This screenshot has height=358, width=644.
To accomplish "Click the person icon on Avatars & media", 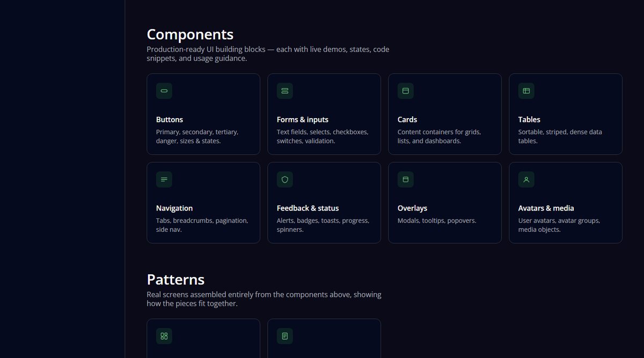I will click(x=526, y=179).
